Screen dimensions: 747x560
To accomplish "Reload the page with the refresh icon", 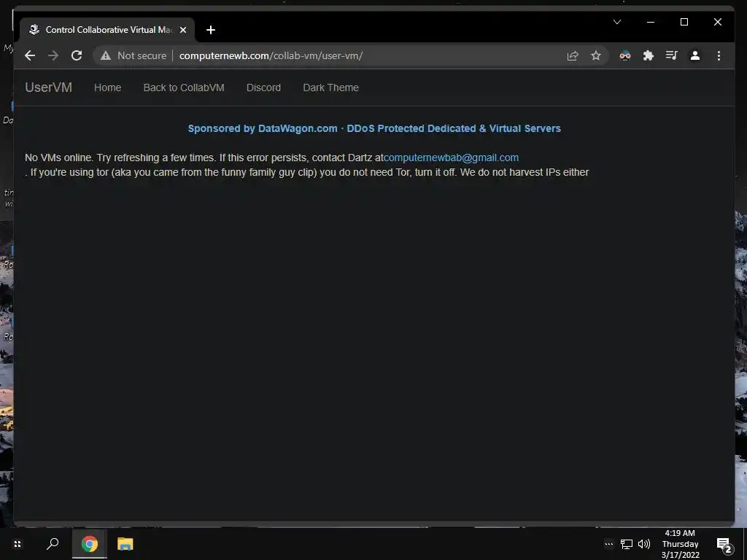I will tap(77, 55).
